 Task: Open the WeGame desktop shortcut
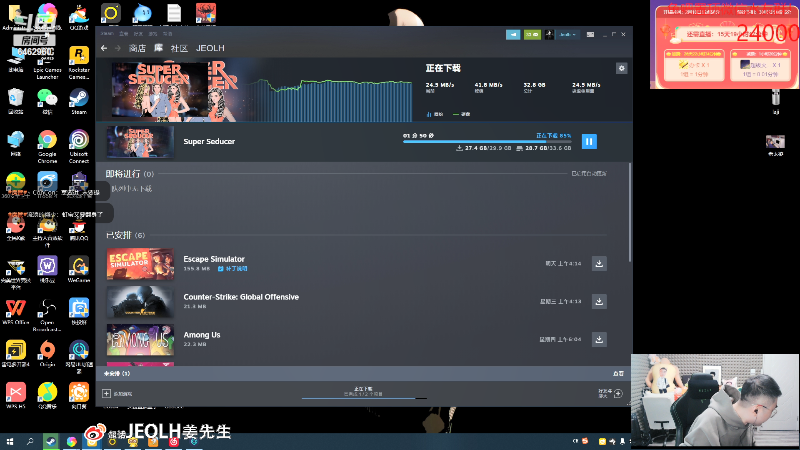tap(79, 269)
